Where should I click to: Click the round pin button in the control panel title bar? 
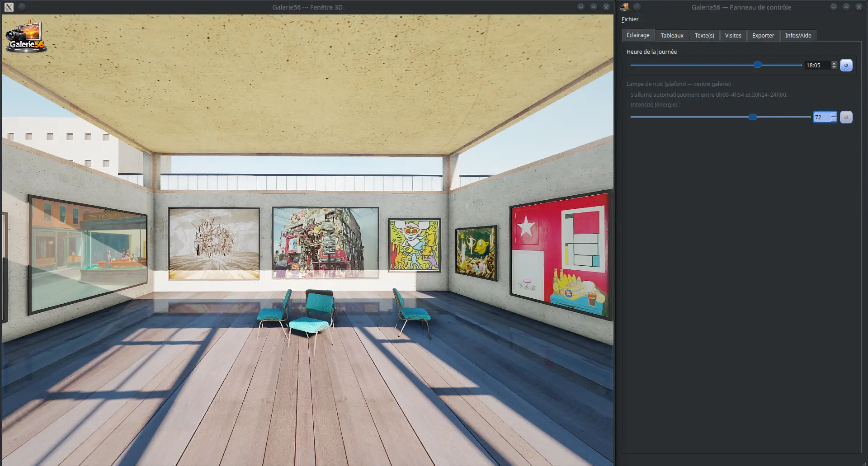pyautogui.click(x=637, y=7)
